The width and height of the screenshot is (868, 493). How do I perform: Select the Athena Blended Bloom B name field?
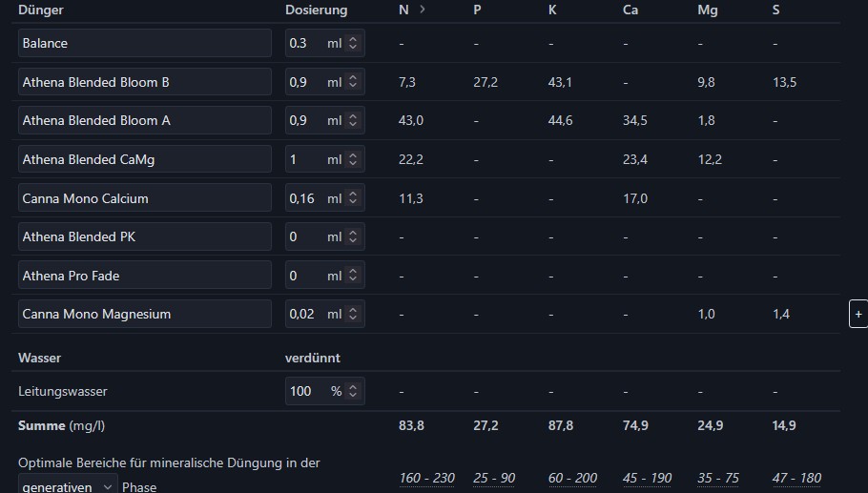[145, 83]
